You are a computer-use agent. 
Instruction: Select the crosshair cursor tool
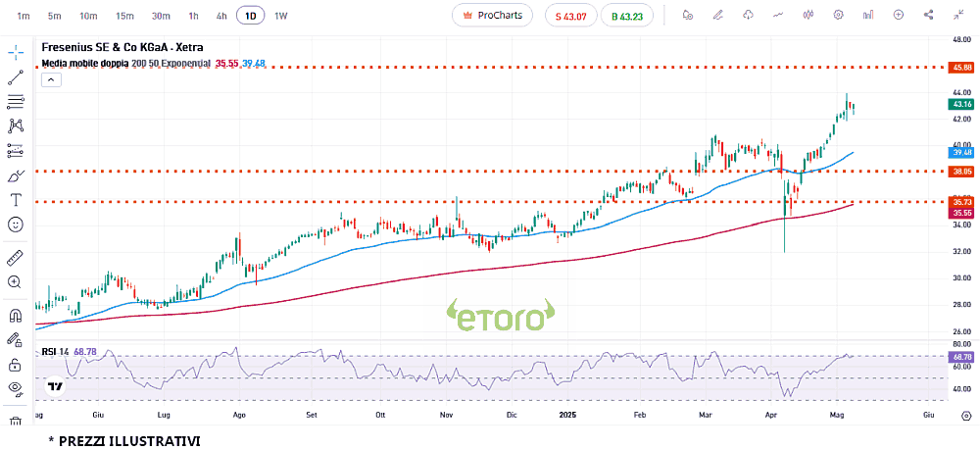coord(16,52)
